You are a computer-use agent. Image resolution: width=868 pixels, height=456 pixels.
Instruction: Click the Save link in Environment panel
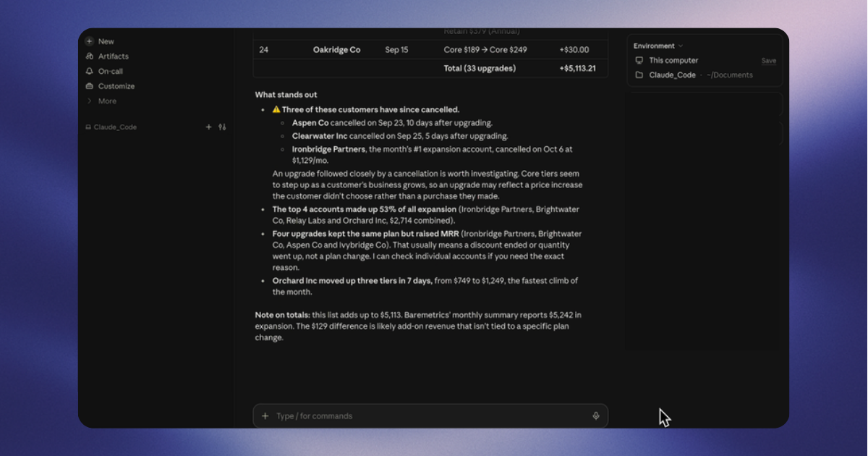[769, 61]
